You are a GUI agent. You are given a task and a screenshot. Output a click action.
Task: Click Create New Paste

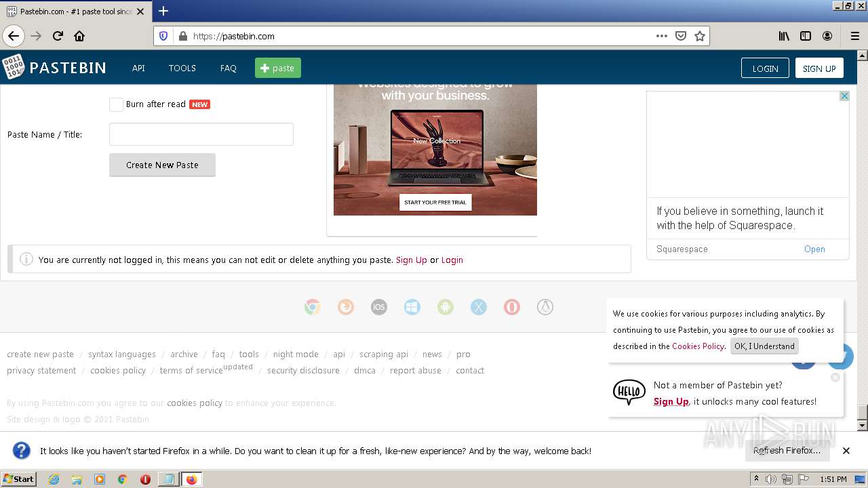pyautogui.click(x=162, y=165)
